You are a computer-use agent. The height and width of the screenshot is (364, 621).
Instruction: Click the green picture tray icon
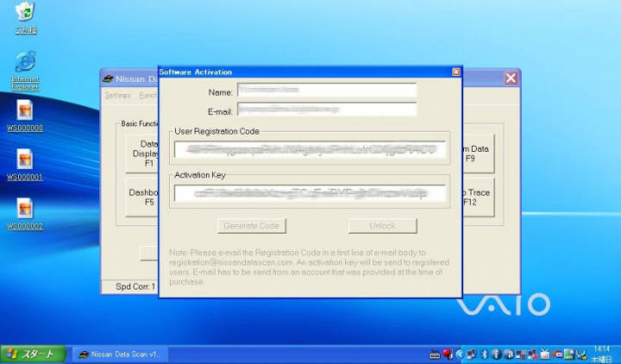pos(568,355)
